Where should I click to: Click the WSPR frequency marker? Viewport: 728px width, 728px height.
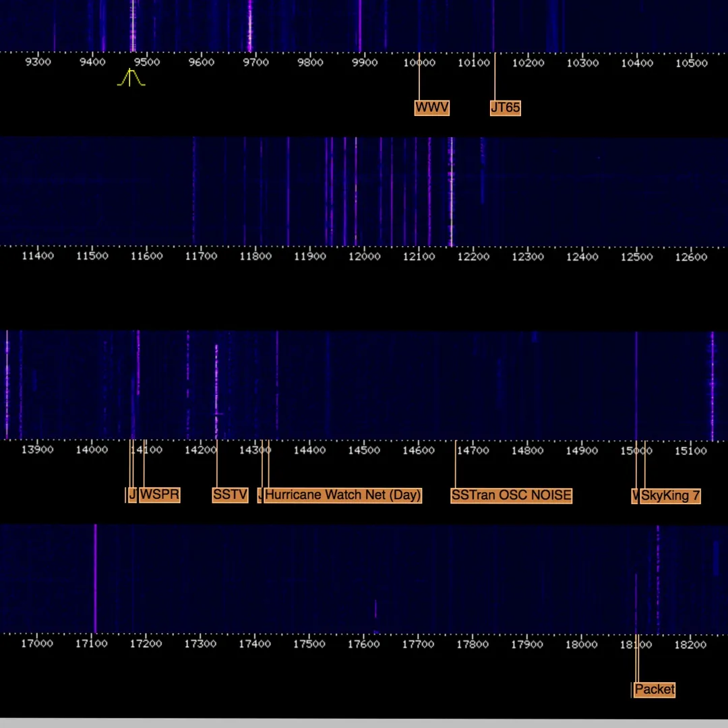[160, 495]
